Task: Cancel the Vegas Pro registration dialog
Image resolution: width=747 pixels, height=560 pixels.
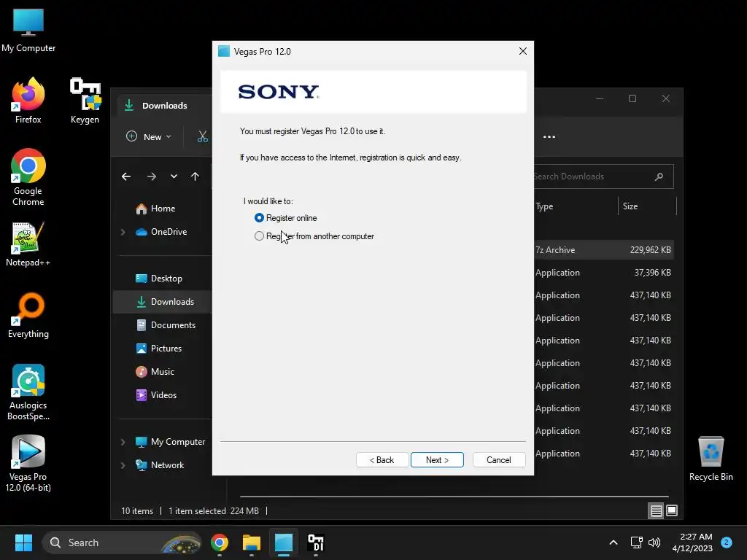Action: [x=499, y=460]
